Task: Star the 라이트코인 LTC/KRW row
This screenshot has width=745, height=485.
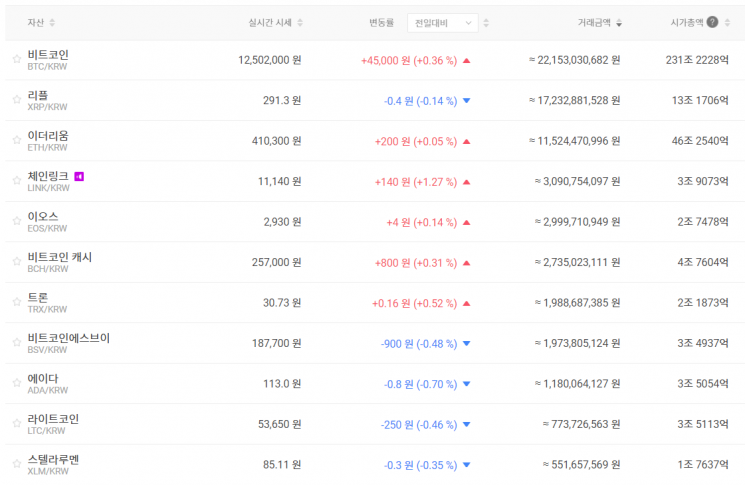Action: 17,423
